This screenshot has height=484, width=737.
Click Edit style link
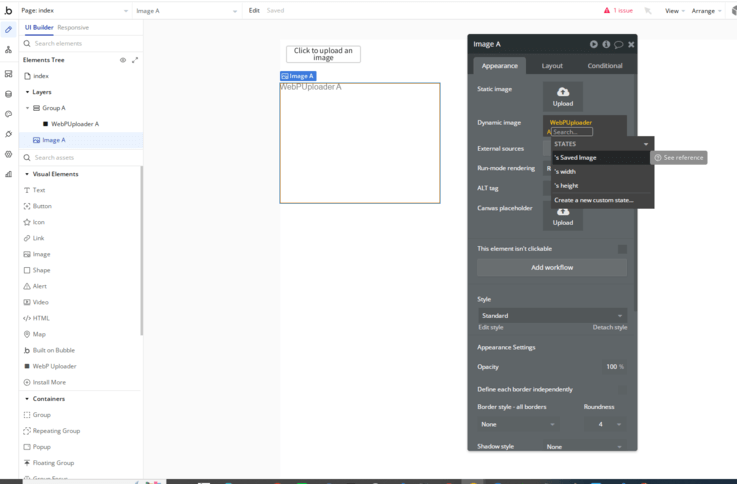[491, 328]
